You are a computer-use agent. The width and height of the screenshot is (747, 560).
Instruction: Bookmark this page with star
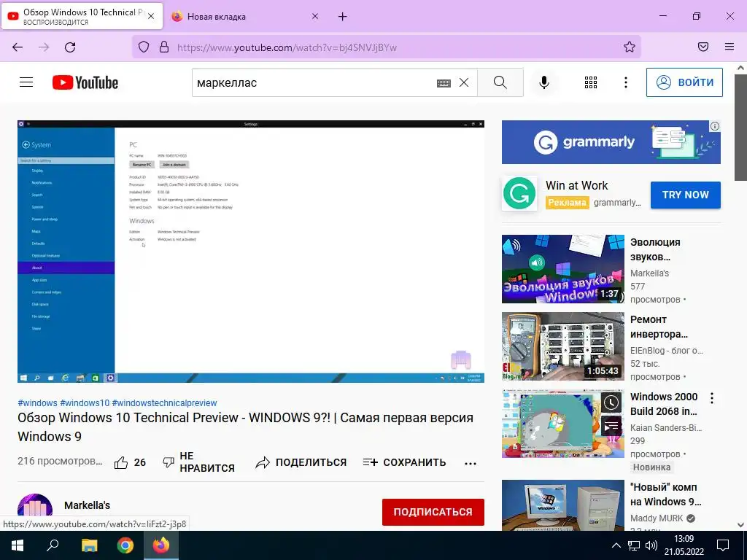[x=630, y=47]
